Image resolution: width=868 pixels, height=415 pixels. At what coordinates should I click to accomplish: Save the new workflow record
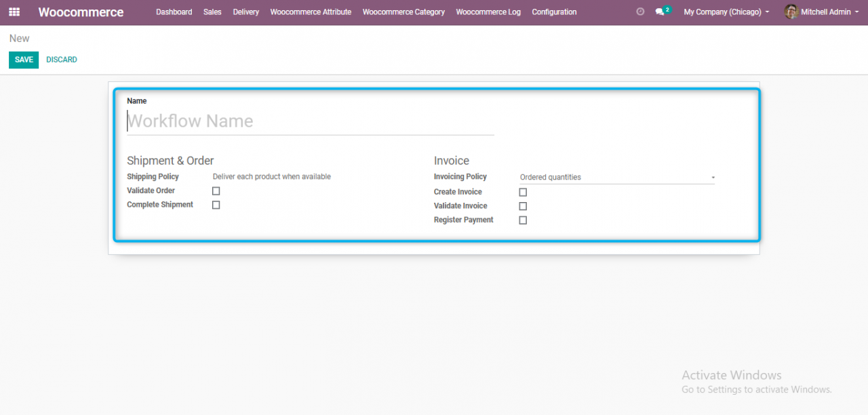pyautogui.click(x=23, y=60)
